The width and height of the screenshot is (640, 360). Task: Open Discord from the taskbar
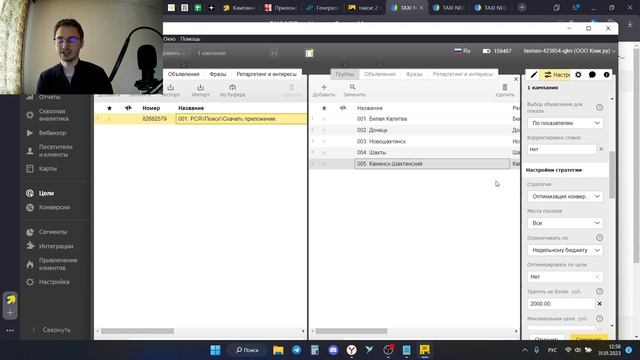[333, 350]
